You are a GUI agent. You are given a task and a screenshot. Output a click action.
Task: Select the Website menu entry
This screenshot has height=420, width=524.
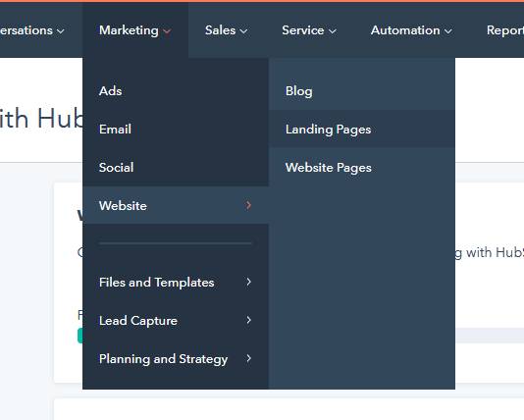(176, 205)
